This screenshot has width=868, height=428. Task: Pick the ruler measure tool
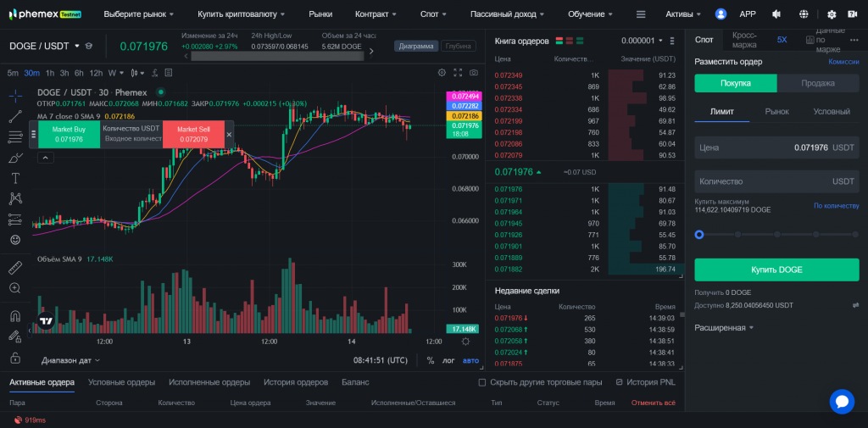click(15, 268)
